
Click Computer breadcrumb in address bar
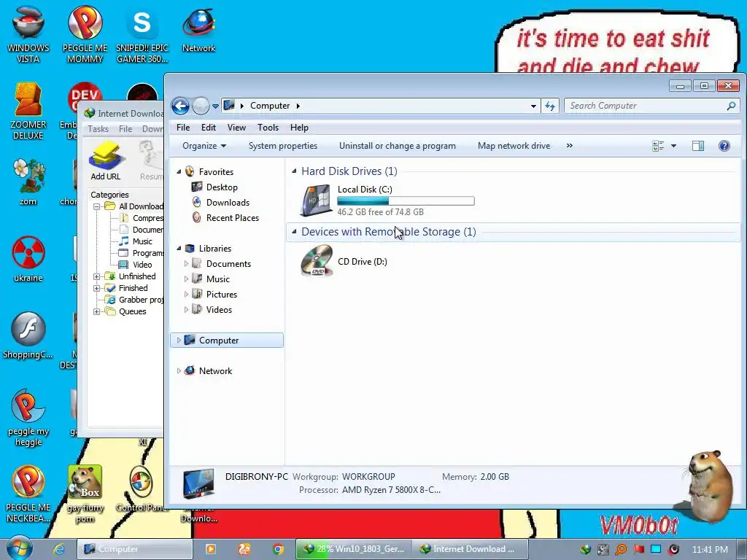point(270,106)
